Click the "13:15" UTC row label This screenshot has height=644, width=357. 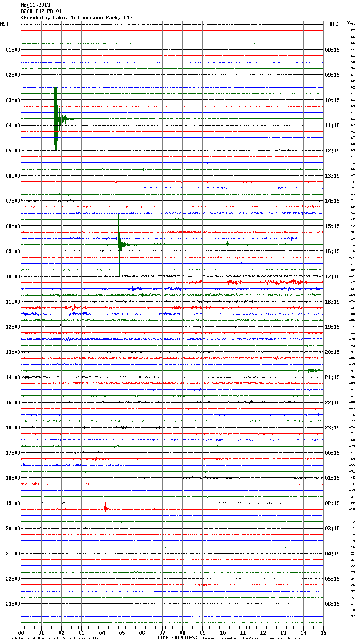click(x=332, y=176)
